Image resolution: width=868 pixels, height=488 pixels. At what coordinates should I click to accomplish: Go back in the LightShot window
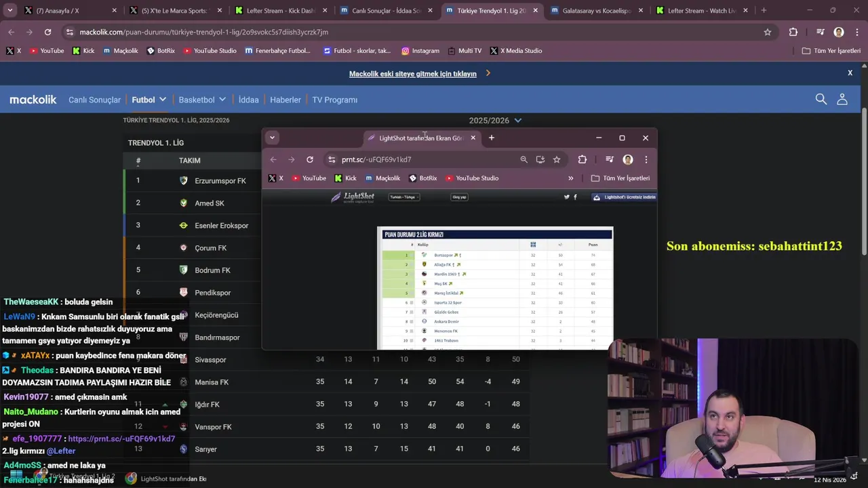coord(273,159)
